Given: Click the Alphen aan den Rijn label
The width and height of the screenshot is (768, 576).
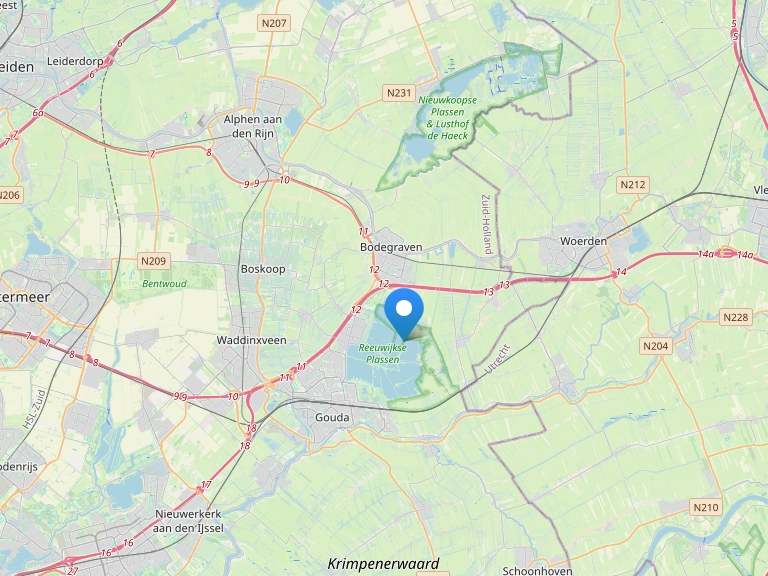Looking at the screenshot, I should [x=253, y=126].
